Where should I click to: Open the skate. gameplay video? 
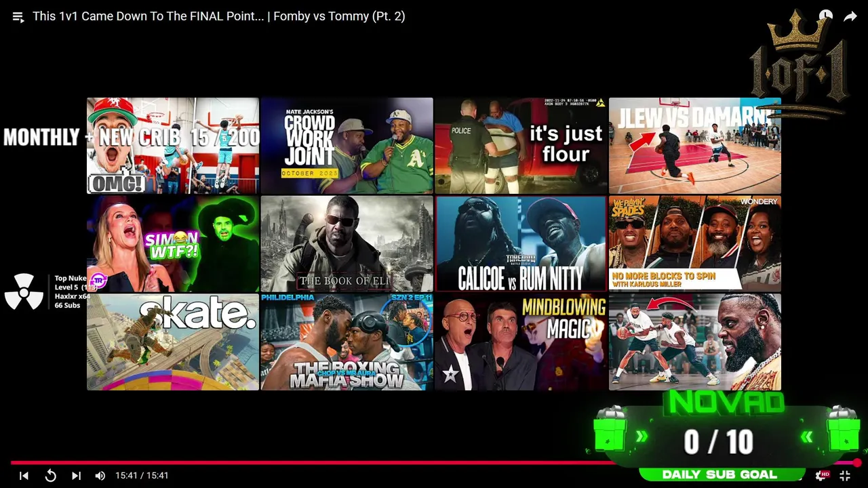(173, 342)
